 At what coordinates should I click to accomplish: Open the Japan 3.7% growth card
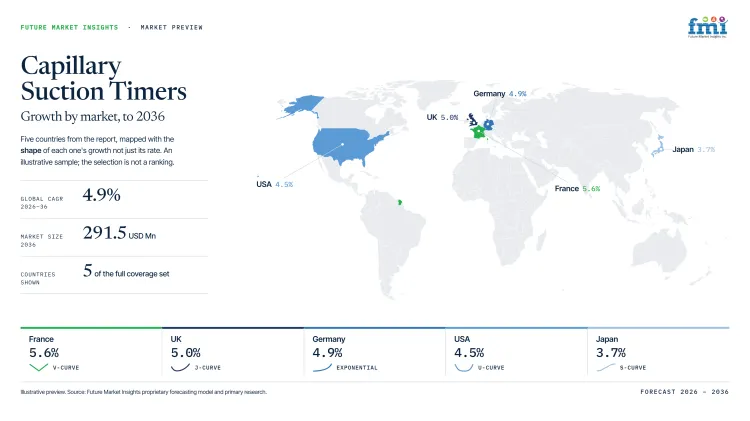click(x=658, y=353)
